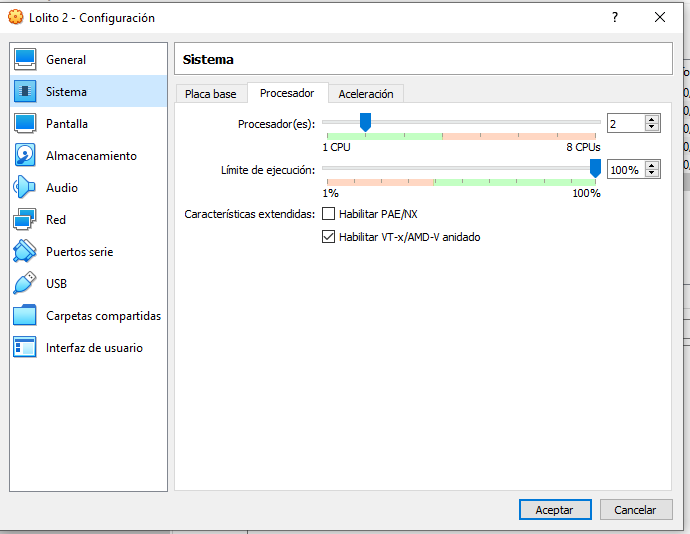Open Carpetas compartidas folder icon

pos(25,316)
